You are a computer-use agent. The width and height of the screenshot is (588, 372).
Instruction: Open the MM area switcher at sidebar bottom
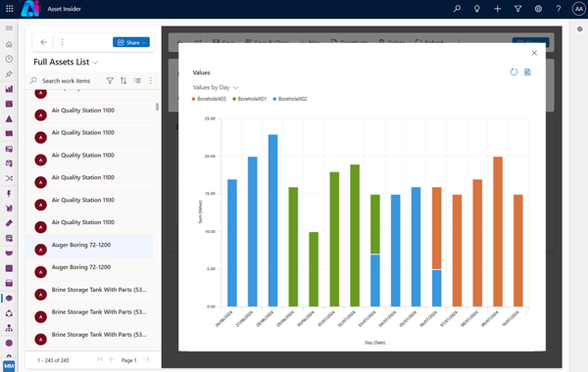tap(9, 366)
